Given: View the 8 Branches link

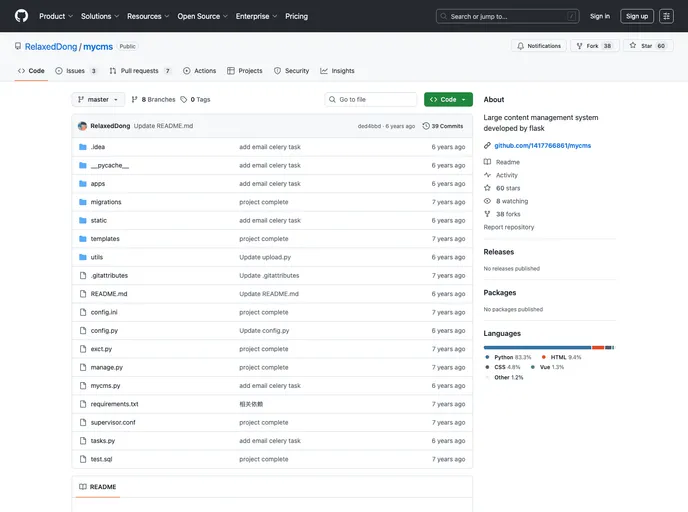Looking at the screenshot, I should pyautogui.click(x=153, y=100).
